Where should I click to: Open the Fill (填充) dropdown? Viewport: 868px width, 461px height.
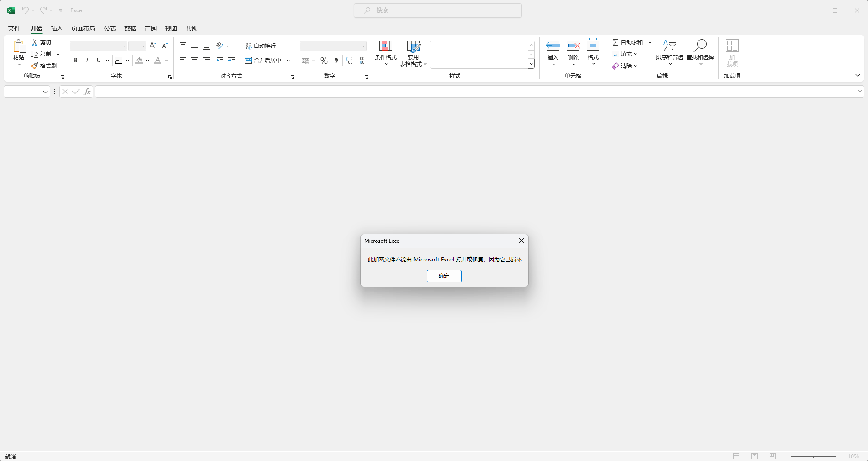(x=625, y=54)
